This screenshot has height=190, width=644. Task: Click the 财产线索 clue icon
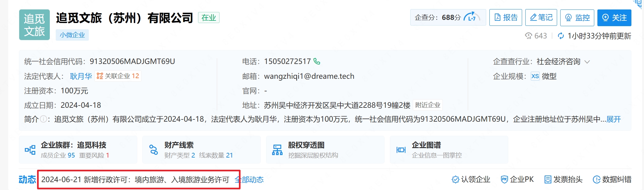click(154, 150)
